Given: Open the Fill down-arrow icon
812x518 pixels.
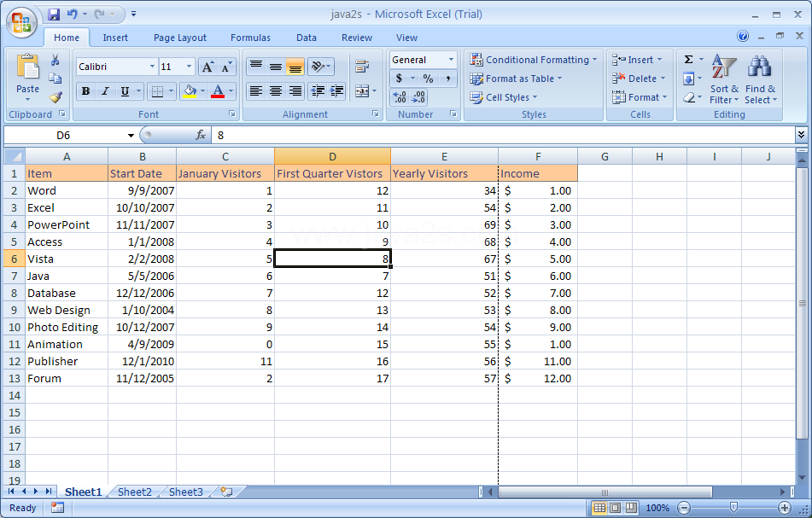Looking at the screenshot, I should 688,79.
